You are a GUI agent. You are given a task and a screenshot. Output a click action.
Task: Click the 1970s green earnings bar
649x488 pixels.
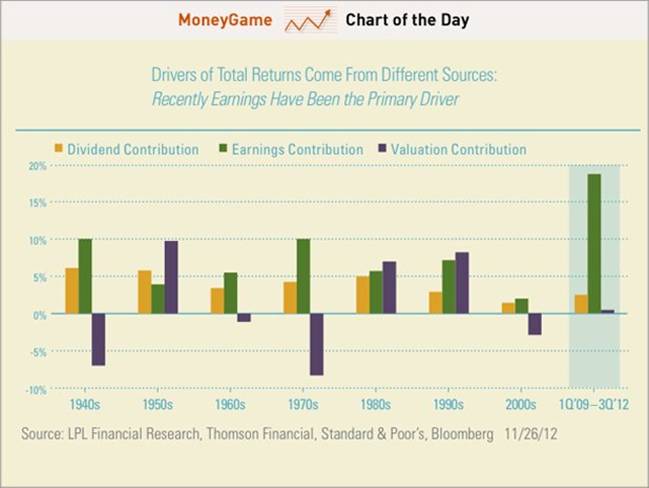click(x=303, y=276)
